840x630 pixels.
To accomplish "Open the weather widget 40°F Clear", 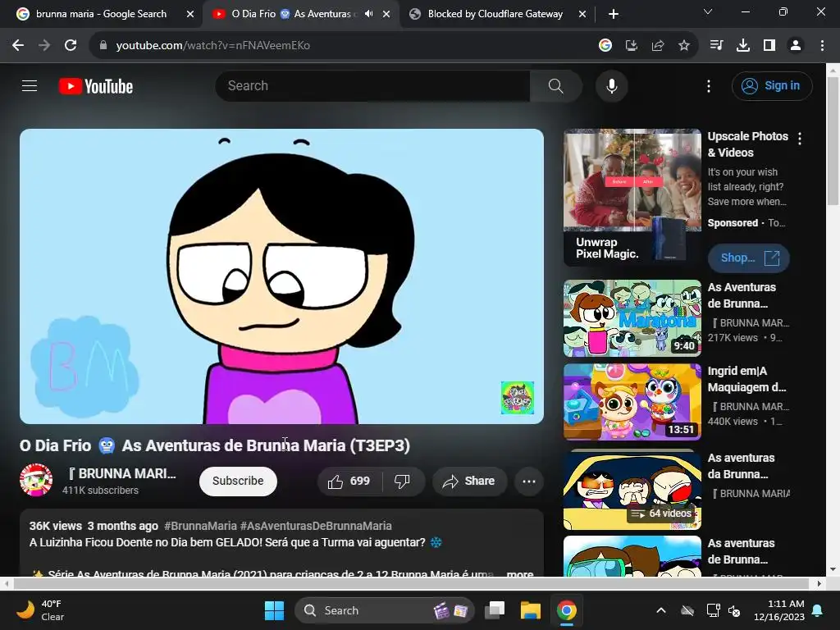I will (40, 610).
